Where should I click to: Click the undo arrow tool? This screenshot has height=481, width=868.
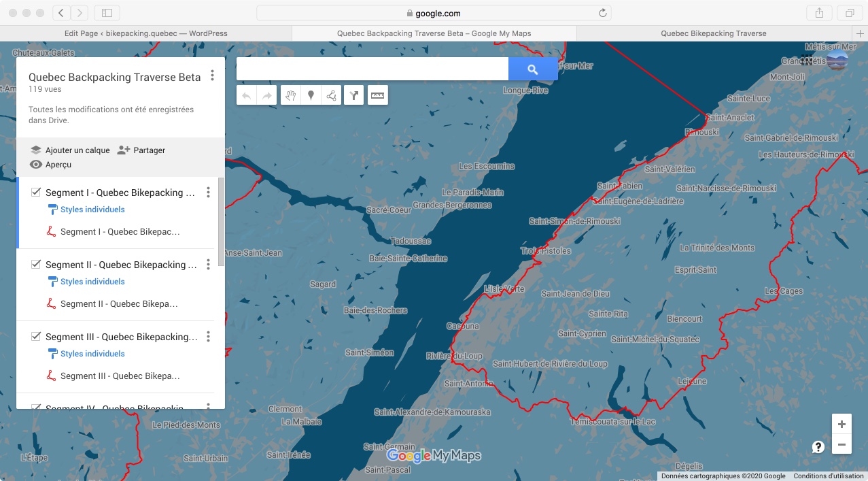pyautogui.click(x=247, y=96)
